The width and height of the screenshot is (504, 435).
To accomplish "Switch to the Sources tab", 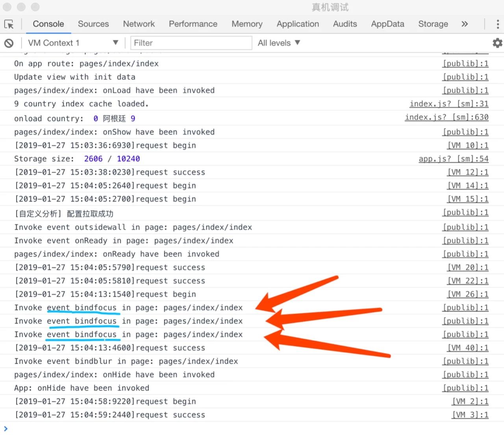I will (93, 24).
